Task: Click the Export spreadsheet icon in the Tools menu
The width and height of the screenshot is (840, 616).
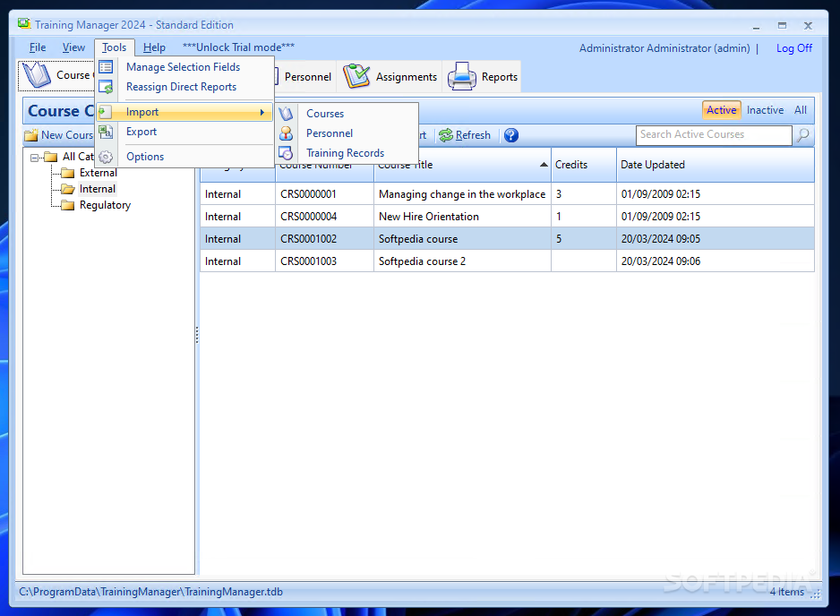Action: [x=106, y=132]
